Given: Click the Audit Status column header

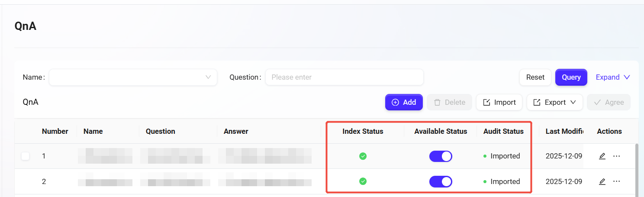Looking at the screenshot, I should tap(503, 131).
